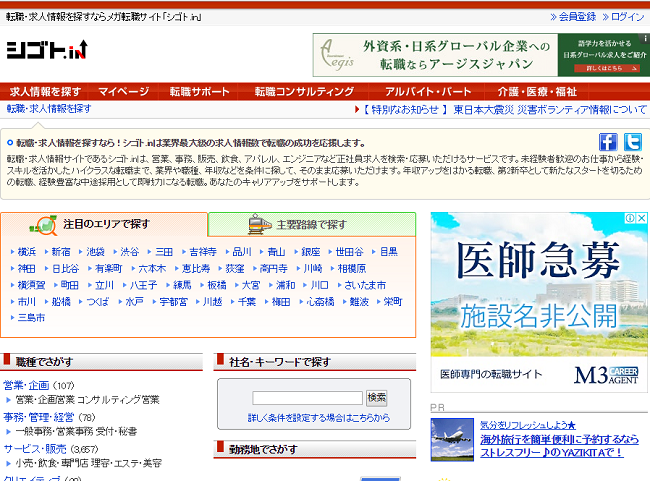The width and height of the screenshot is (650, 481).
Task: Select the 三島市 area link
Action: 32,318
